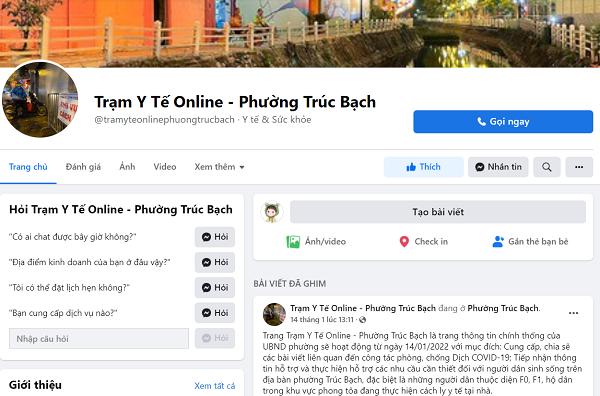Click Tạo bài viết to create post
This screenshot has height=396, width=600.
pyautogui.click(x=438, y=212)
